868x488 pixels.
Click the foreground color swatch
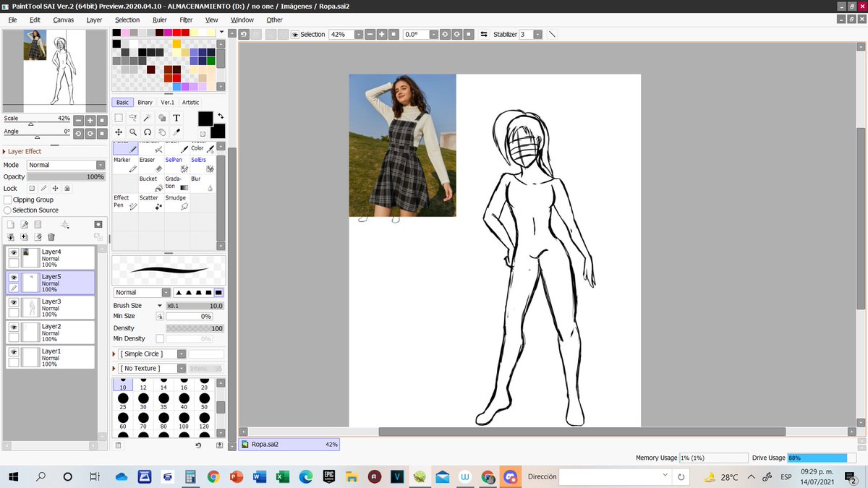click(x=205, y=118)
